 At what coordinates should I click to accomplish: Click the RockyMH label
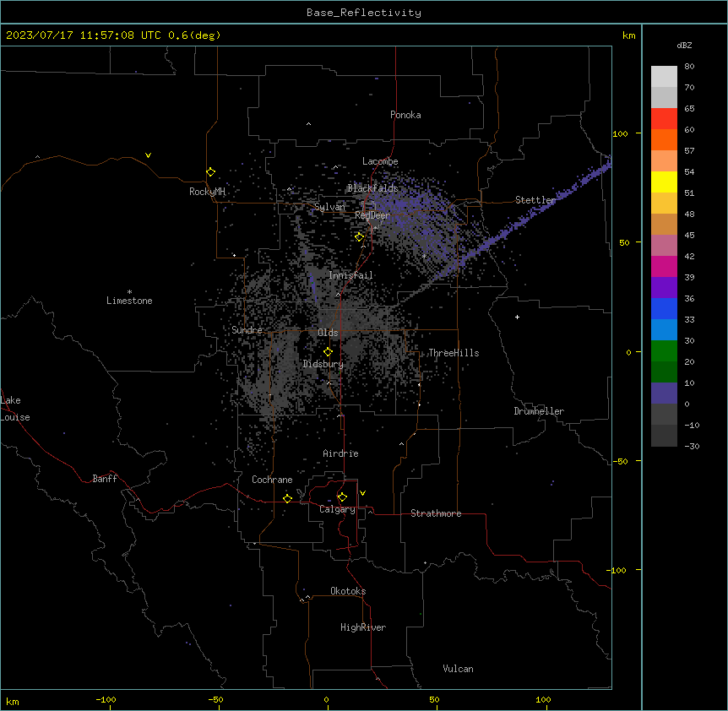(207, 192)
